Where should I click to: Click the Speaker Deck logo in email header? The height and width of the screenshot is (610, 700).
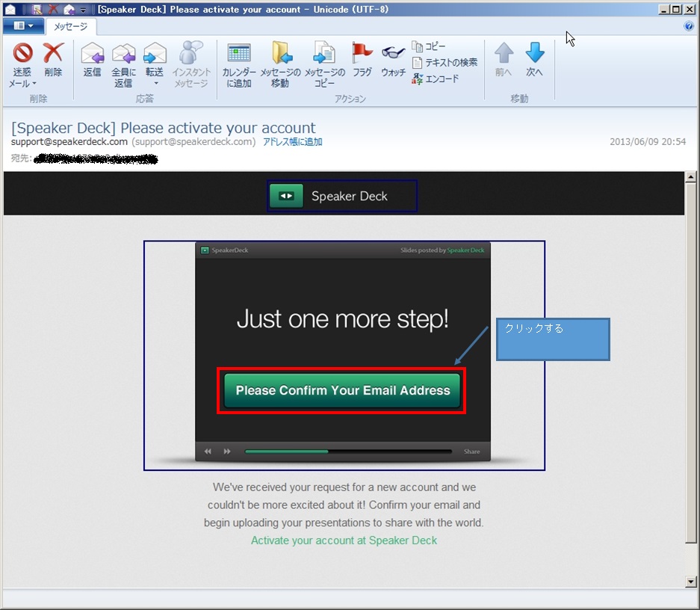(x=342, y=196)
